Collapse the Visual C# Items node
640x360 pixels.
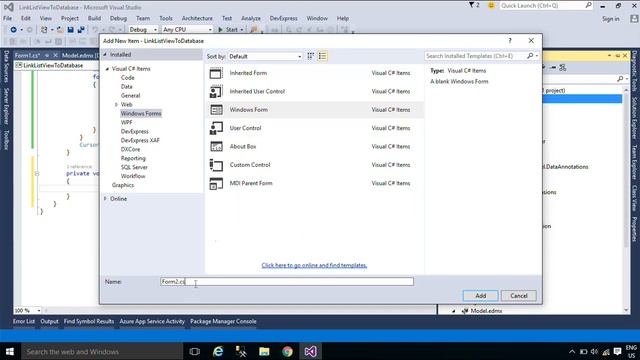coord(107,69)
